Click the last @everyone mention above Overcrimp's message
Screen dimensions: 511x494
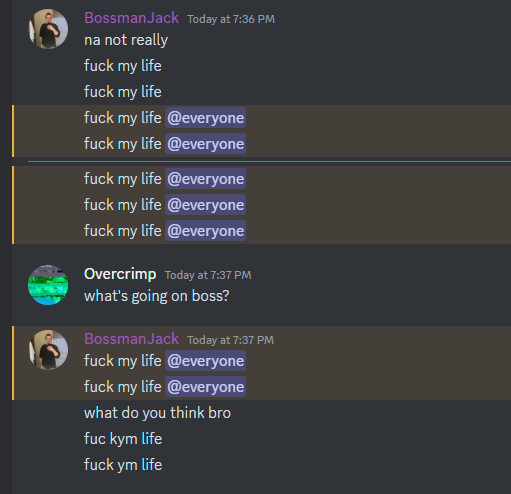(x=205, y=231)
